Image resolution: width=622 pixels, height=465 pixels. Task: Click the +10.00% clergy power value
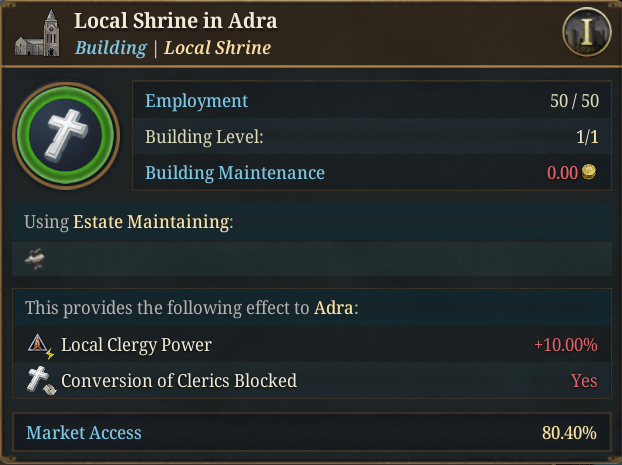click(565, 345)
